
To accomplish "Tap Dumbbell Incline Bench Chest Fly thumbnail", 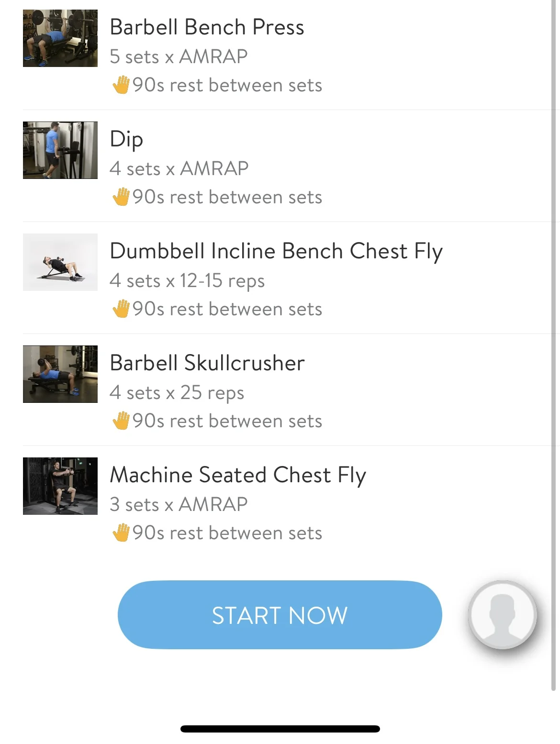I will tap(60, 262).
